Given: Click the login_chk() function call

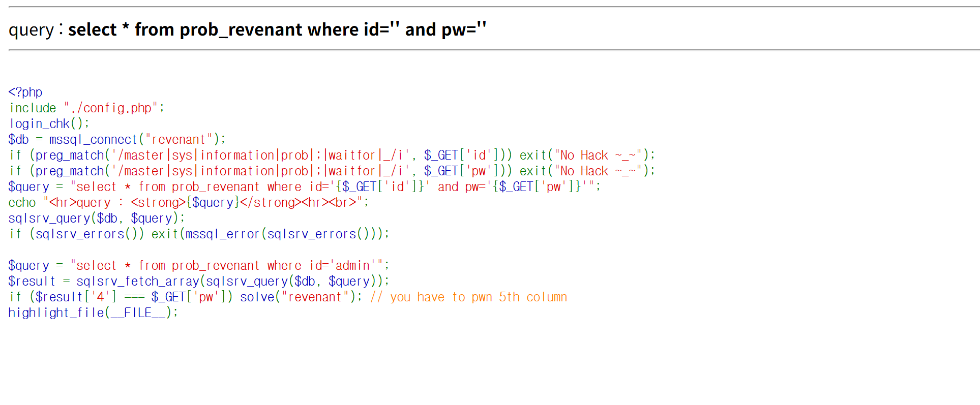Looking at the screenshot, I should pos(49,123).
